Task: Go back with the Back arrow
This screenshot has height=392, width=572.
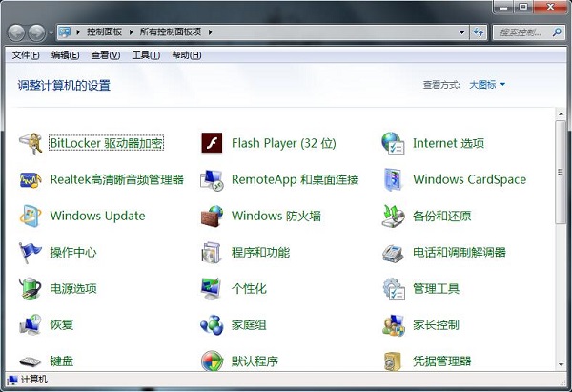Action: [x=16, y=32]
